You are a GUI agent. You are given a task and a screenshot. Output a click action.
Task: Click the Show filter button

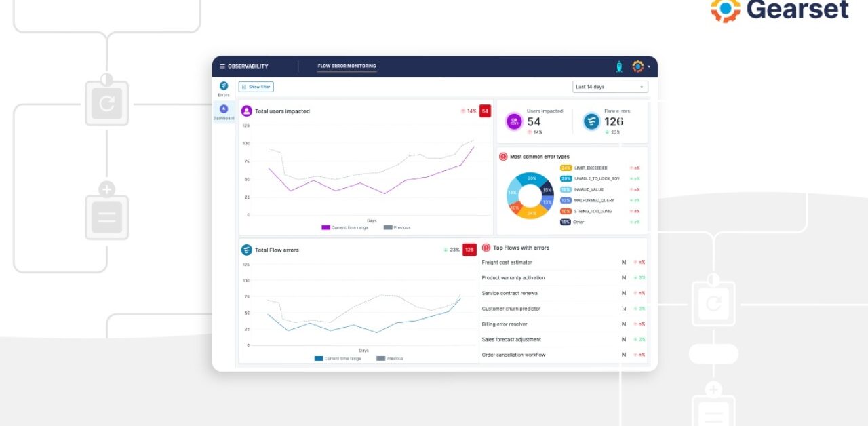point(256,87)
